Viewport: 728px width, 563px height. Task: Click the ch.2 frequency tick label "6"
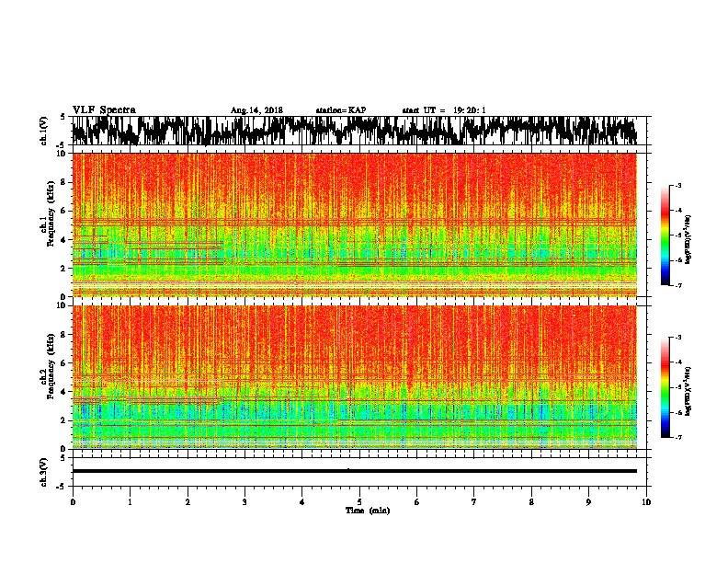click(x=65, y=362)
